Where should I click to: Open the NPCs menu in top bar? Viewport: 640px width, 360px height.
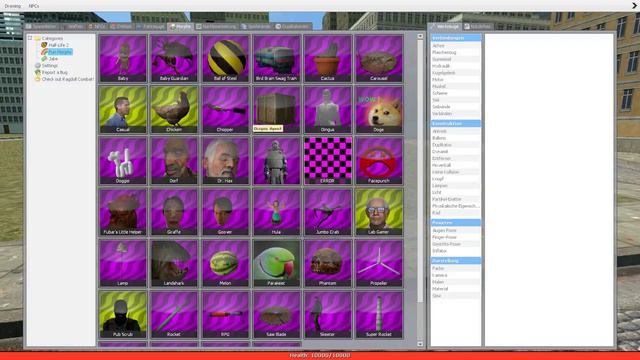[34, 6]
